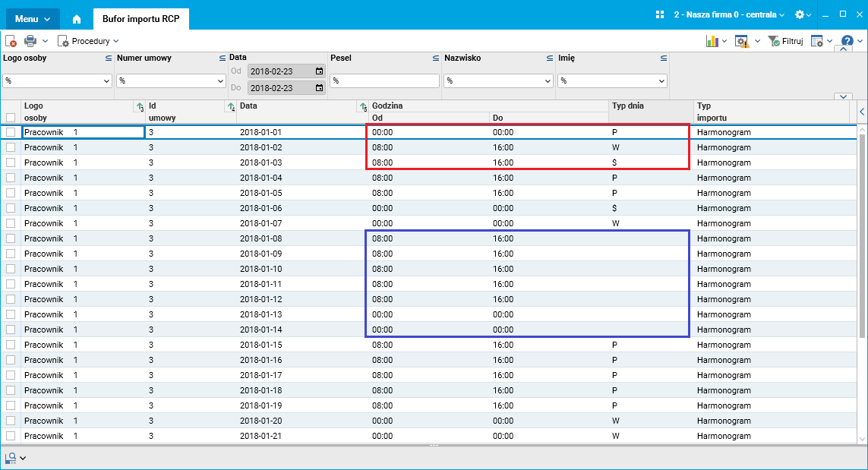The height and width of the screenshot is (470, 868).
Task: Click the apps grid icon
Action: [659, 15]
